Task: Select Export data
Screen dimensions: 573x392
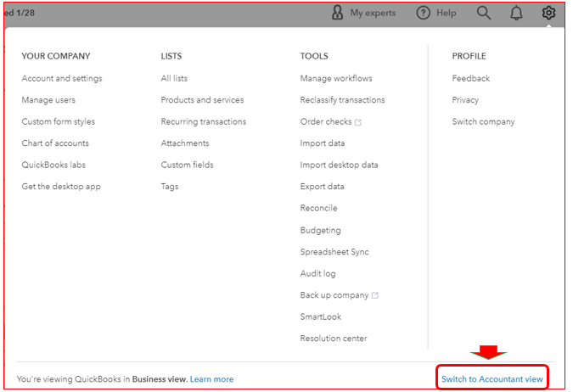Action: (x=322, y=187)
